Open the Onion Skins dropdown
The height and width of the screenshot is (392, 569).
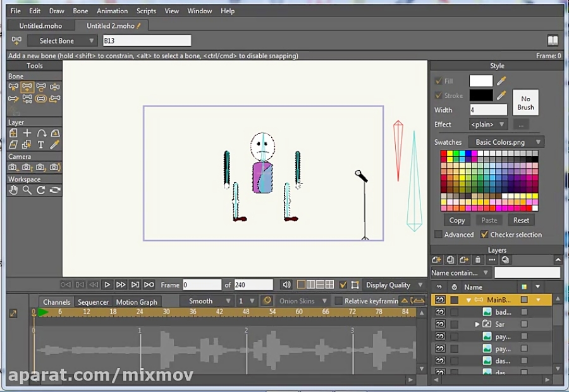[303, 301]
